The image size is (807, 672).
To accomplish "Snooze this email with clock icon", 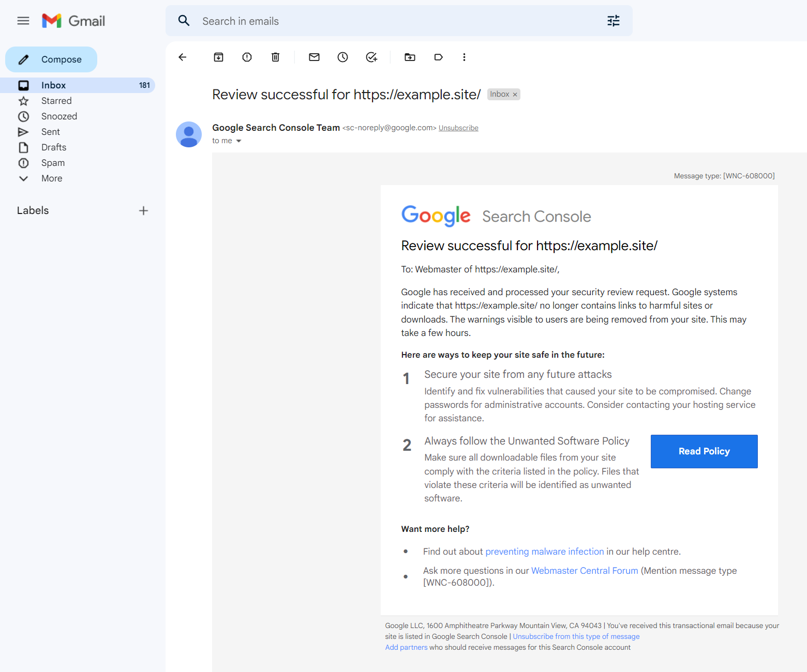I will (342, 57).
